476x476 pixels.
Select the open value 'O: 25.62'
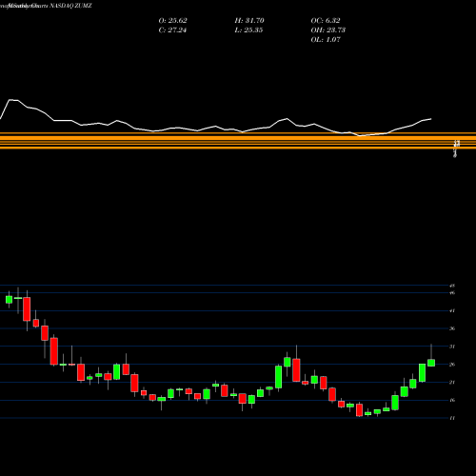pos(172,20)
